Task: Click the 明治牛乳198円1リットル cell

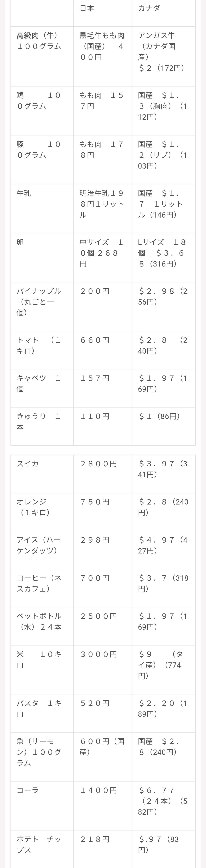Action: pos(103,209)
